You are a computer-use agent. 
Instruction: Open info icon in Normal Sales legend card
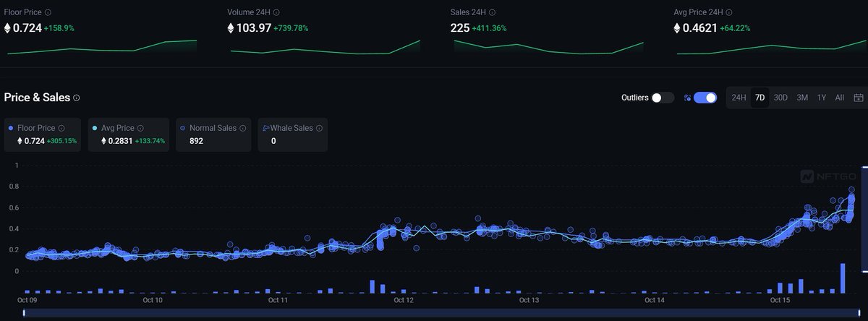point(243,128)
